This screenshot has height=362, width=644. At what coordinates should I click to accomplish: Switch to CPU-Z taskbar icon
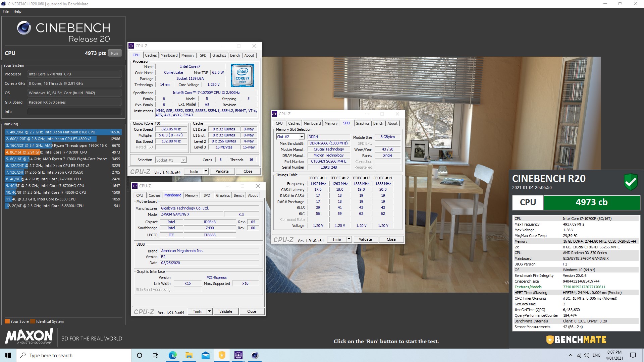click(x=238, y=355)
